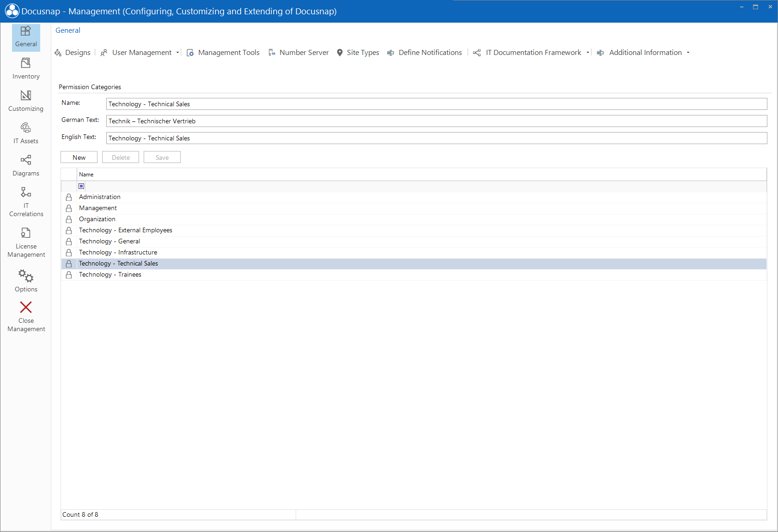
Task: Sort by the Name column header
Action: (421, 175)
